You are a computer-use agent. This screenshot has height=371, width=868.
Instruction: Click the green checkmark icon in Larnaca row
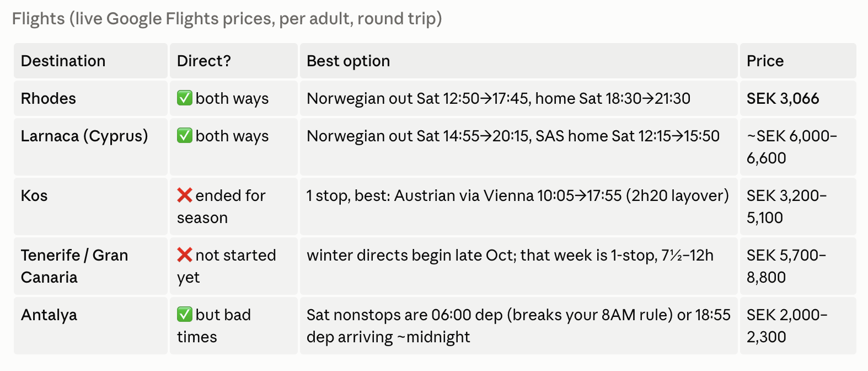(184, 136)
